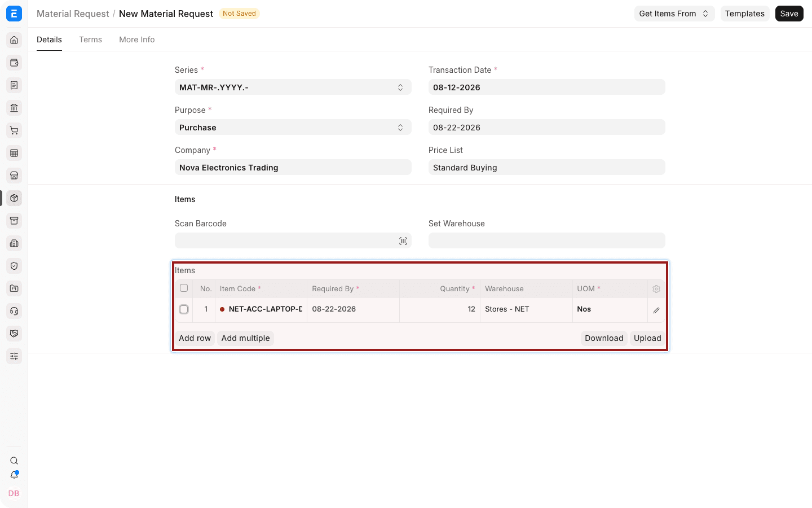
Task: Switch to the Terms tab
Action: tap(91, 40)
